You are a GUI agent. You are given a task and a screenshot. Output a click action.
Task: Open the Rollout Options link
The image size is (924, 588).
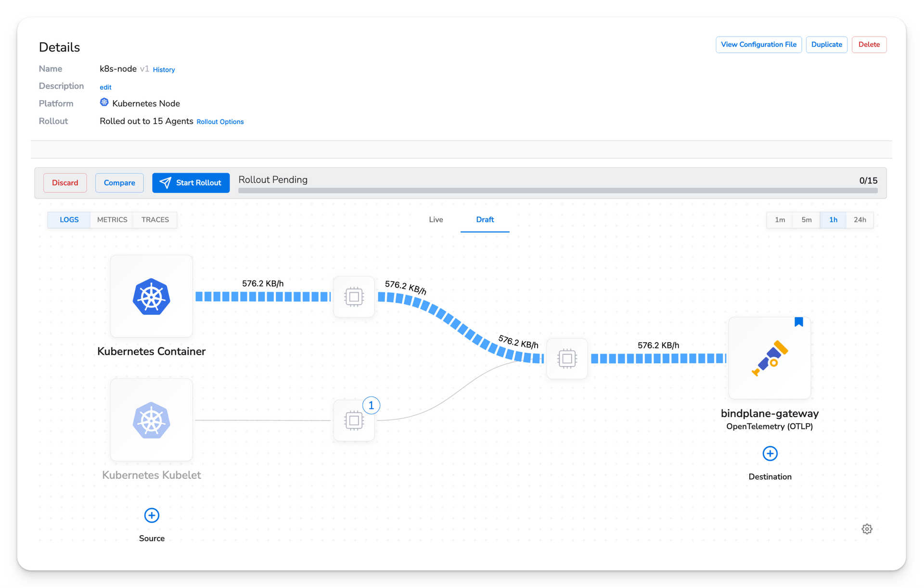220,122
